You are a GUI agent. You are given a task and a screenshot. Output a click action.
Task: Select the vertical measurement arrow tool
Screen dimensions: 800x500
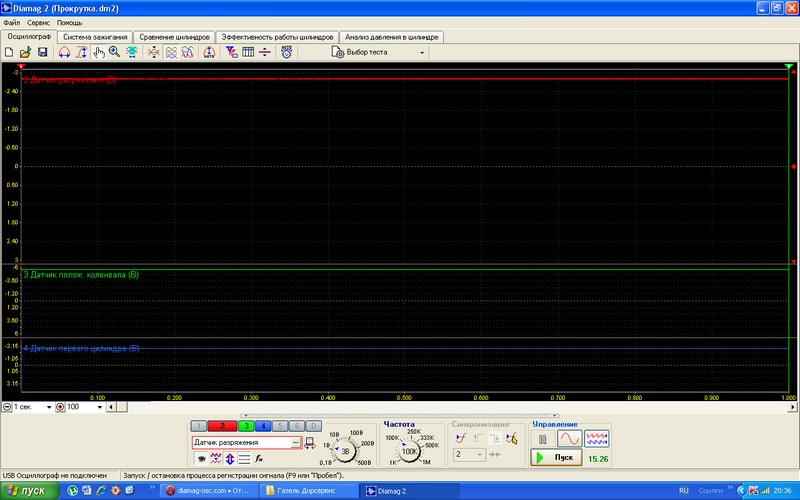[x=82, y=52]
